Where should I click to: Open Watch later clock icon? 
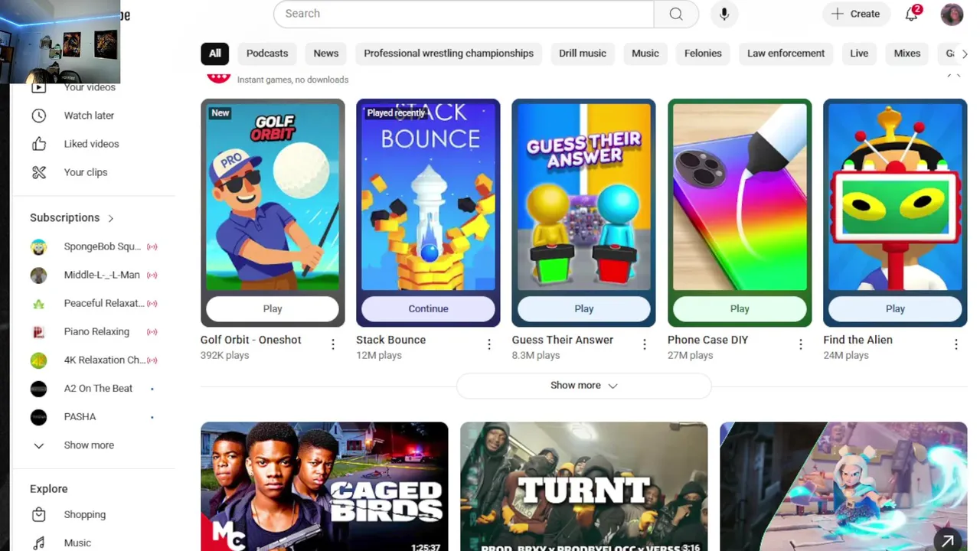pyautogui.click(x=39, y=116)
